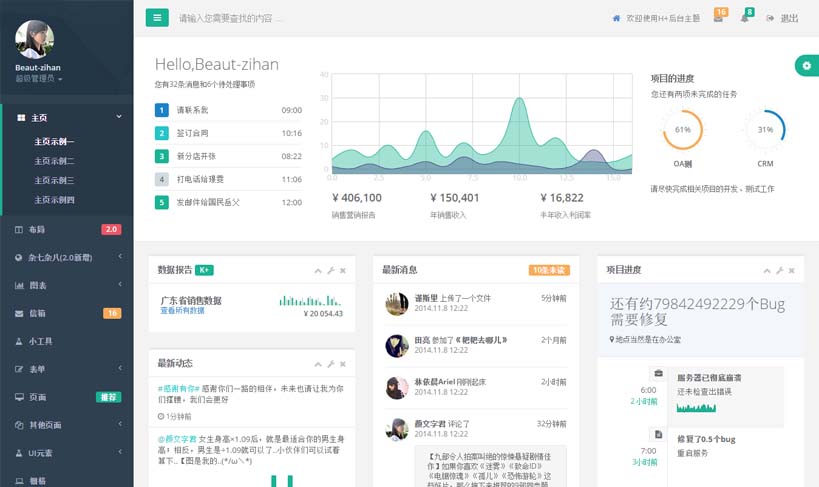This screenshot has height=487, width=819.
Task: Open the 超级管理员 user dropdown
Action: 39,78
